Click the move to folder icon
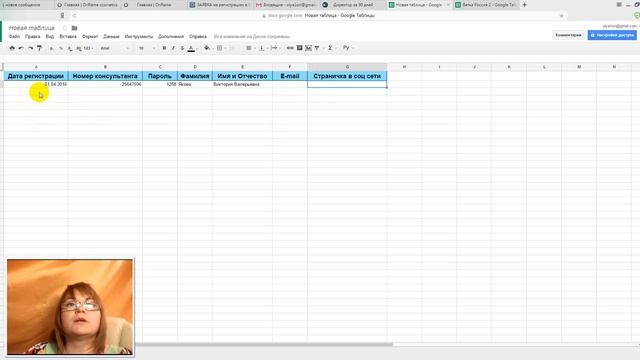Image resolution: width=640 pixels, height=360 pixels. coord(74,28)
